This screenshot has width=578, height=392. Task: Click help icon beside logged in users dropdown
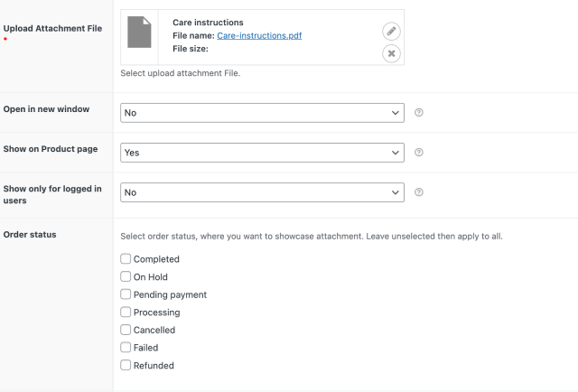pos(419,192)
